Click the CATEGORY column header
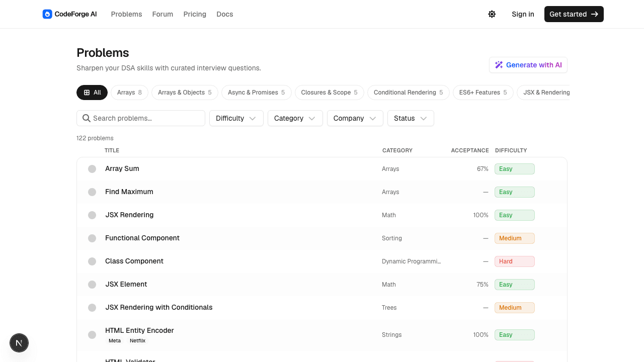The width and height of the screenshot is (644, 362). click(x=397, y=150)
